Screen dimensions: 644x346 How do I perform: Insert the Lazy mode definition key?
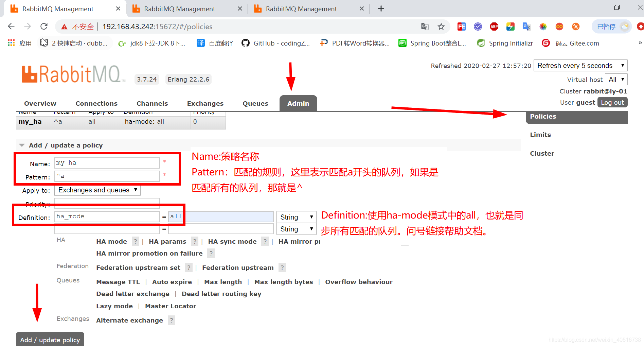click(114, 306)
